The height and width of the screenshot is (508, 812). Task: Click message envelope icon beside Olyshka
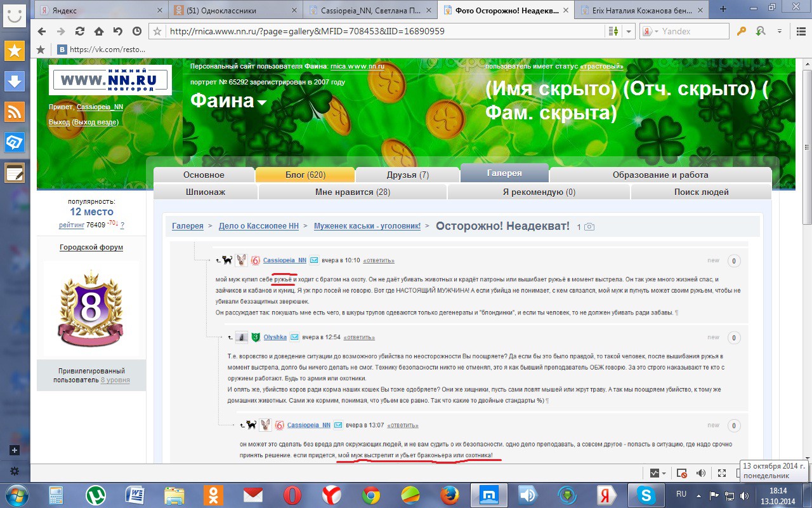point(294,337)
